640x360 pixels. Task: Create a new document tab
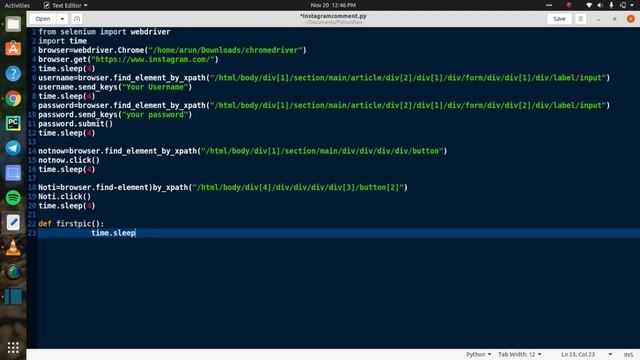[77, 19]
